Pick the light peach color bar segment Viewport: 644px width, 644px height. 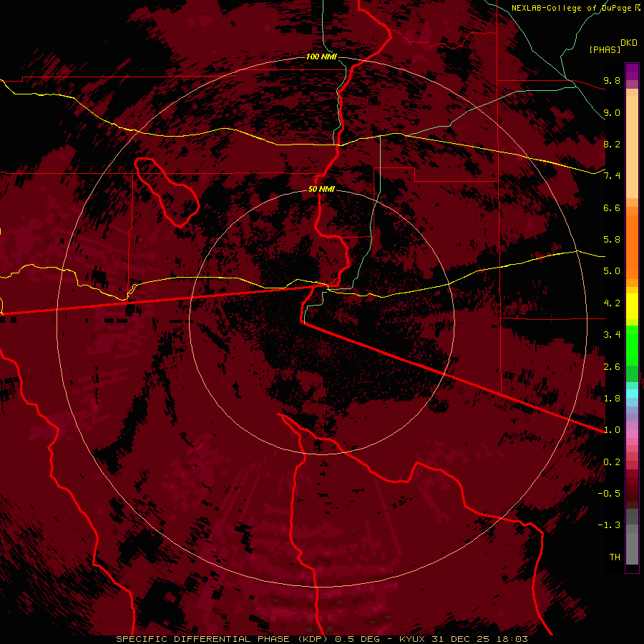[x=632, y=147]
